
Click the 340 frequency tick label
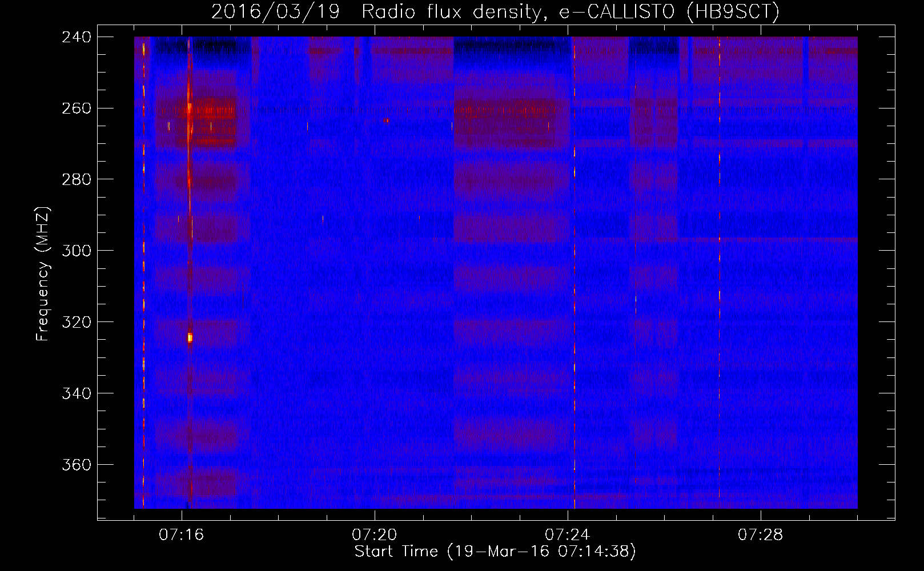(x=77, y=394)
